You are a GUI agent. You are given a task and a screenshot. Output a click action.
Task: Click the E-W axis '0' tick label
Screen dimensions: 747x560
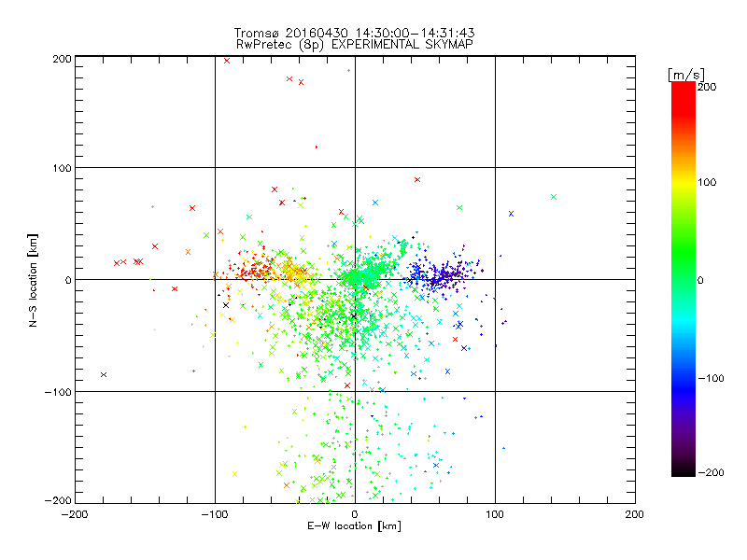[355, 514]
